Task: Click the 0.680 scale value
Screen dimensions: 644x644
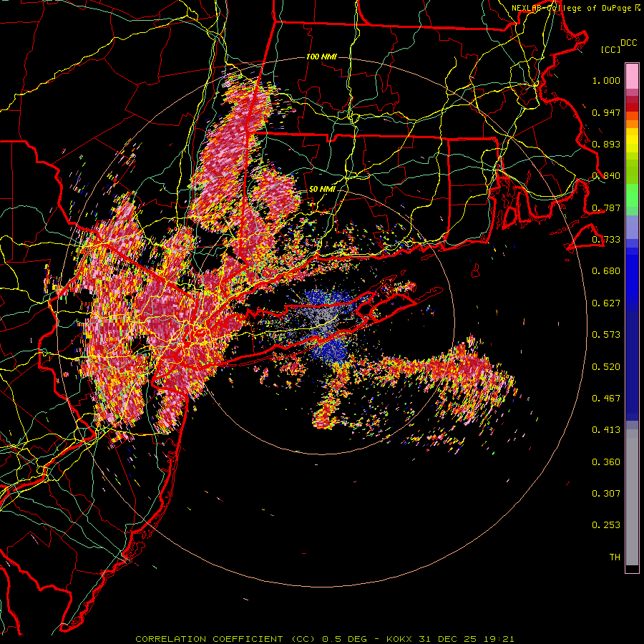Action: 606,271
